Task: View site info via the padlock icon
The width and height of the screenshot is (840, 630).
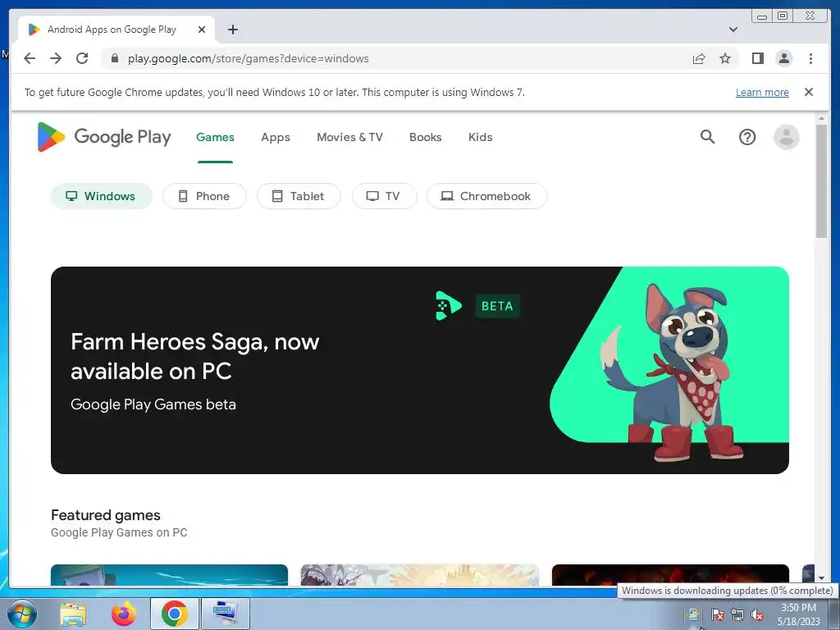Action: tap(115, 58)
